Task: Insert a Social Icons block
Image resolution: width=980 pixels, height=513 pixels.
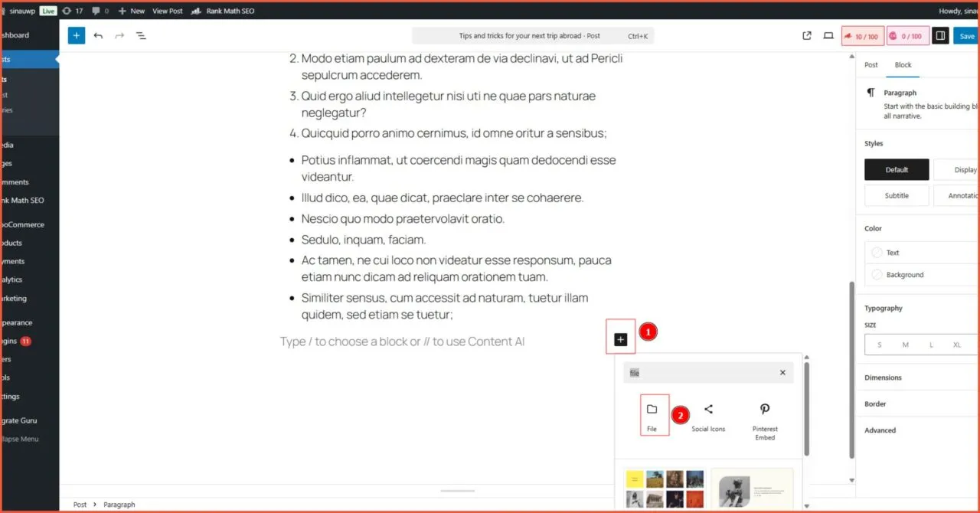Action: point(708,414)
